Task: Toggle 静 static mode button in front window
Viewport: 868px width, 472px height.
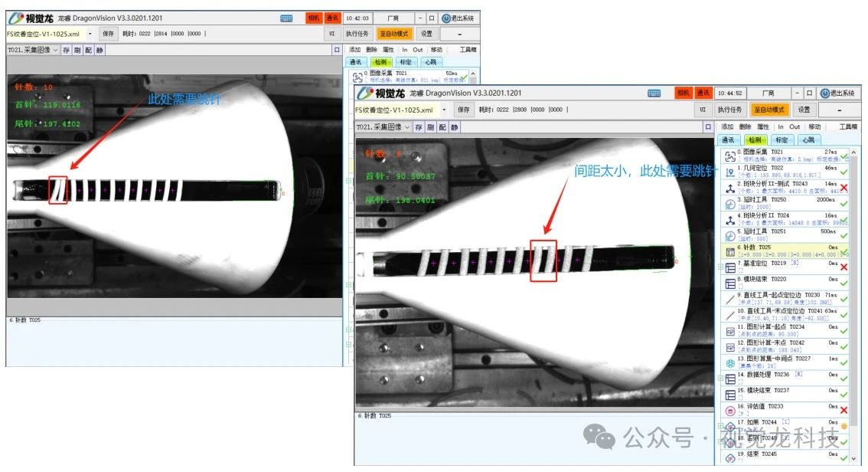Action: pos(455,127)
